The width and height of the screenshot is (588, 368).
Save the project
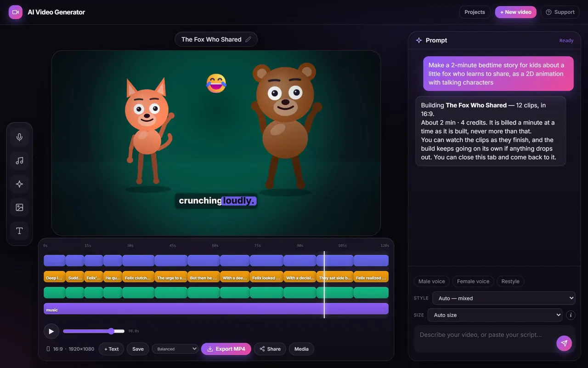138,349
